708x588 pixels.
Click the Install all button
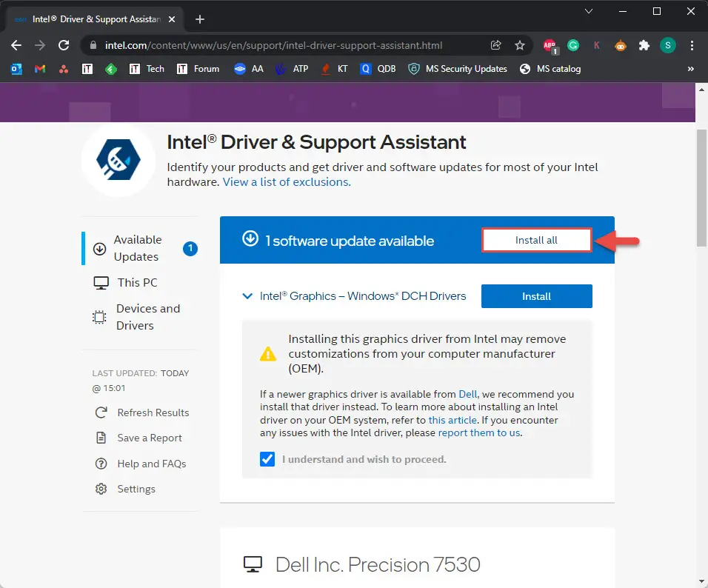pyautogui.click(x=536, y=240)
